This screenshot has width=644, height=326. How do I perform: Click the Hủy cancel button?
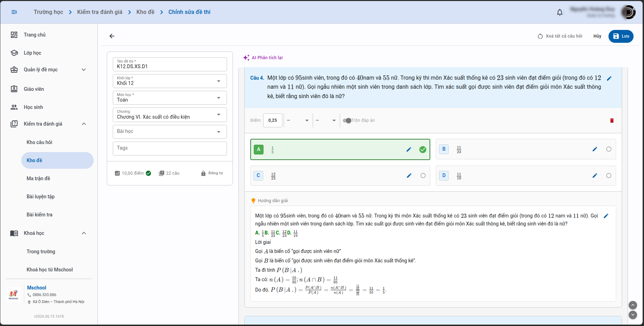597,36
